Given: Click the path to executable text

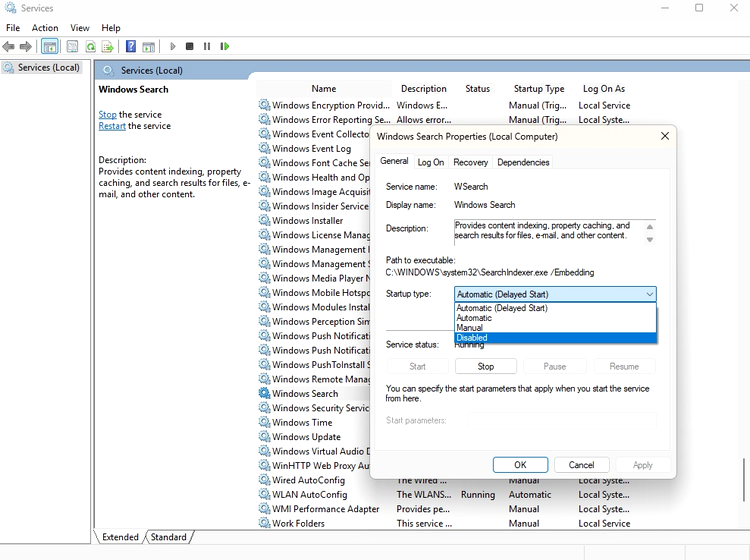Looking at the screenshot, I should [490, 273].
